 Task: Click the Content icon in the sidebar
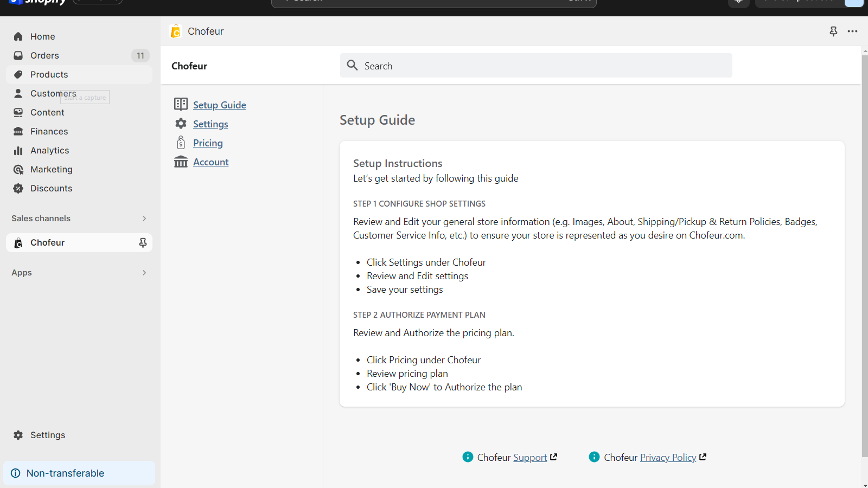click(x=18, y=112)
